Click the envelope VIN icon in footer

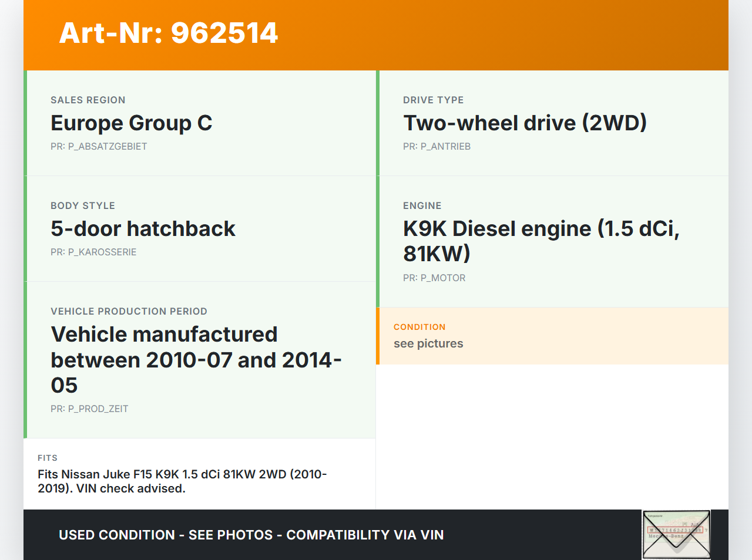coord(676,534)
